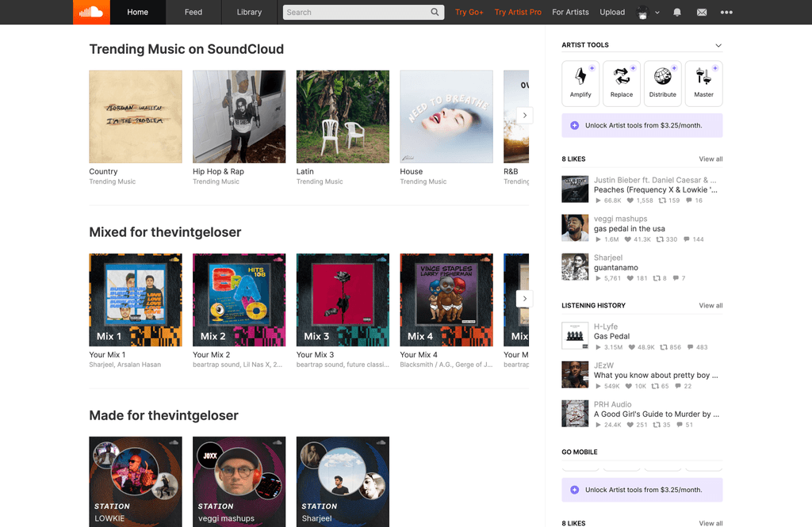812x527 pixels.
Task: Open the Peaches (Frequency X & Lowkie) track
Action: [x=656, y=190]
